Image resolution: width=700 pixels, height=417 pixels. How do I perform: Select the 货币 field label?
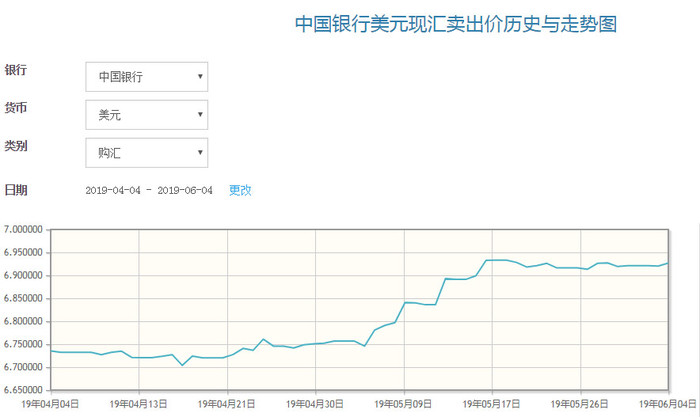[16, 108]
